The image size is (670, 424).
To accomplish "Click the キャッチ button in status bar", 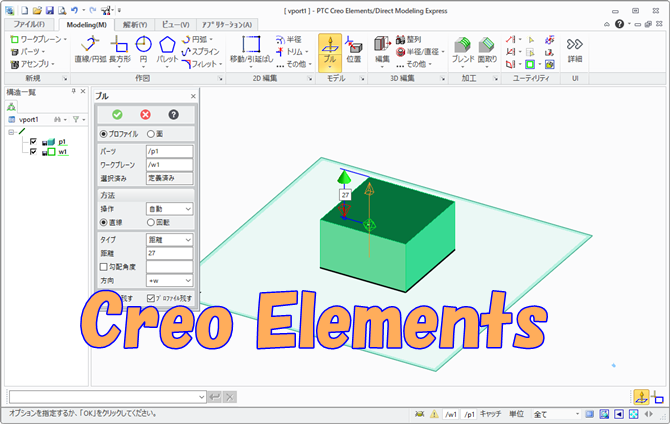I will [x=490, y=414].
